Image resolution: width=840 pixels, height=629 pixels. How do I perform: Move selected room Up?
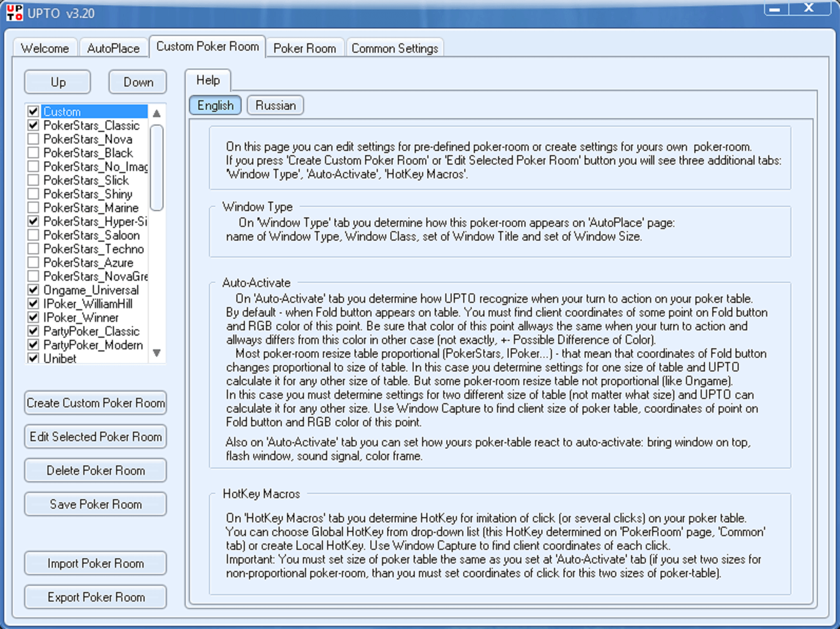coord(58,82)
